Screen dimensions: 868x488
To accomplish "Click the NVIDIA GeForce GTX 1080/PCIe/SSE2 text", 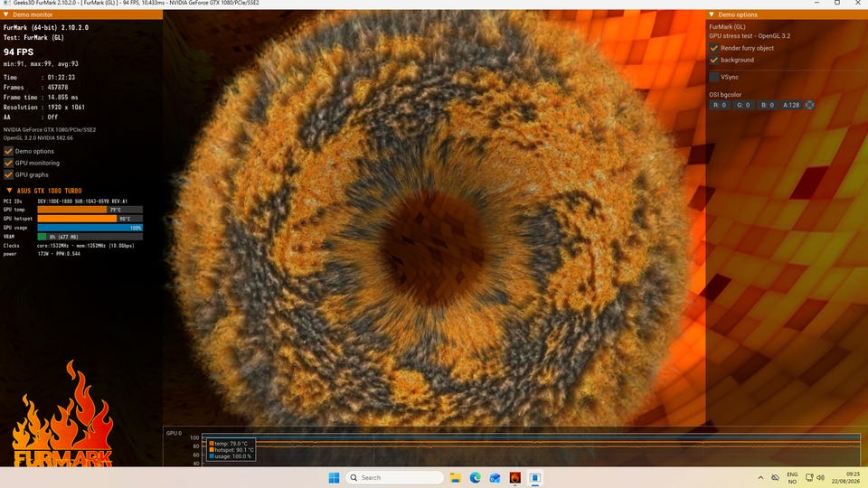I will [50, 129].
